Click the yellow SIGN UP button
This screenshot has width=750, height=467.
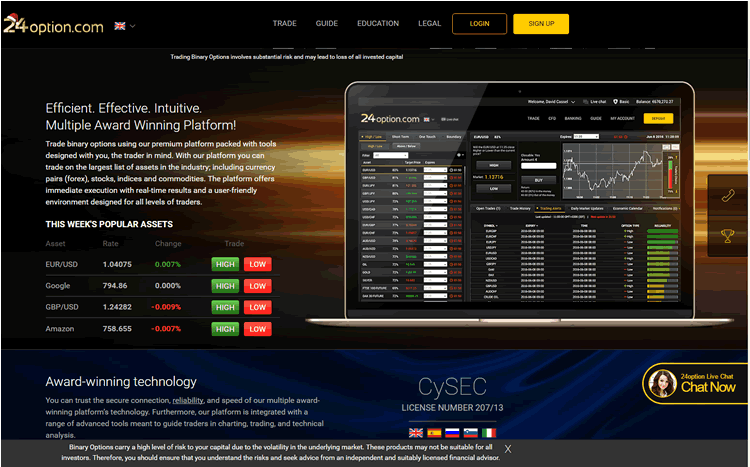pos(541,24)
